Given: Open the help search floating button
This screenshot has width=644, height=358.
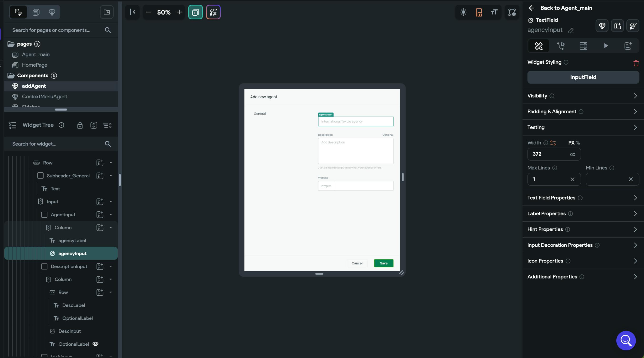Looking at the screenshot, I should 626,341.
